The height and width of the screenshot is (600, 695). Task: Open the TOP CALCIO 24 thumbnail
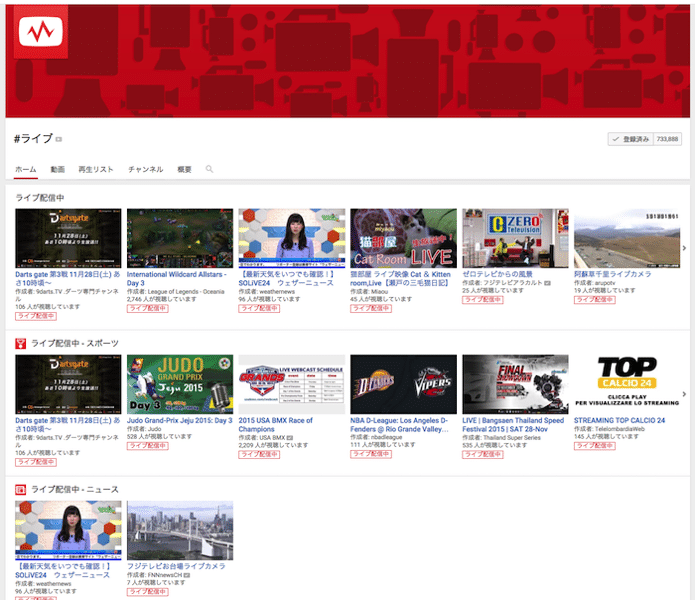(x=627, y=384)
